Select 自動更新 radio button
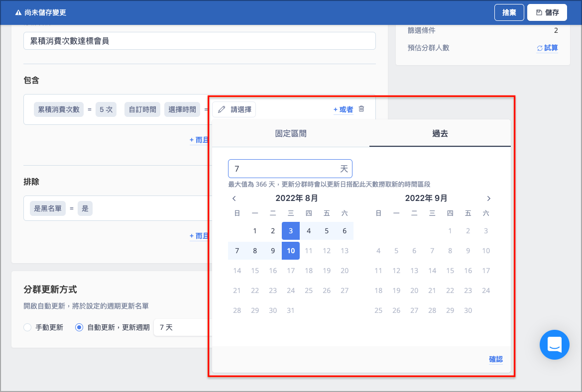 coord(79,327)
